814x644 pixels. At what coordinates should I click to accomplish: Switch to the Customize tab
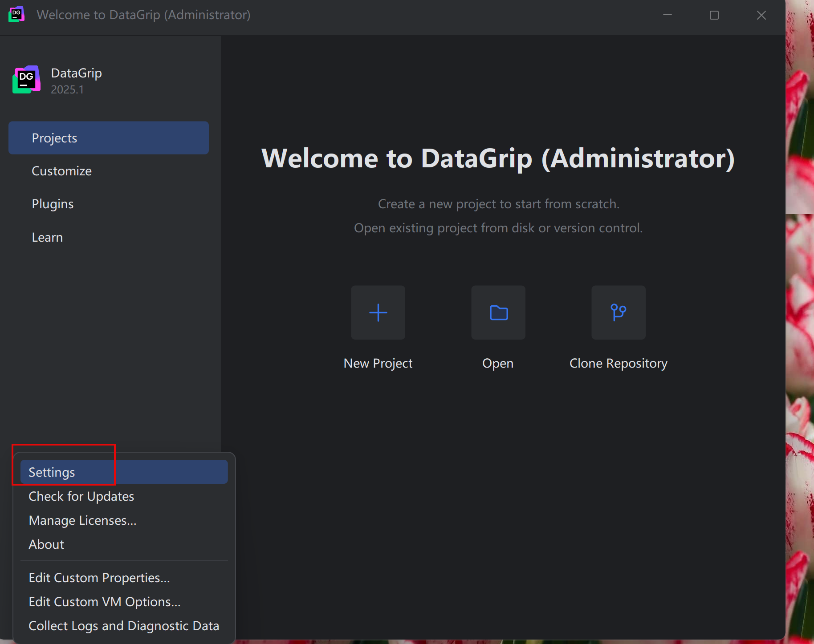(62, 171)
